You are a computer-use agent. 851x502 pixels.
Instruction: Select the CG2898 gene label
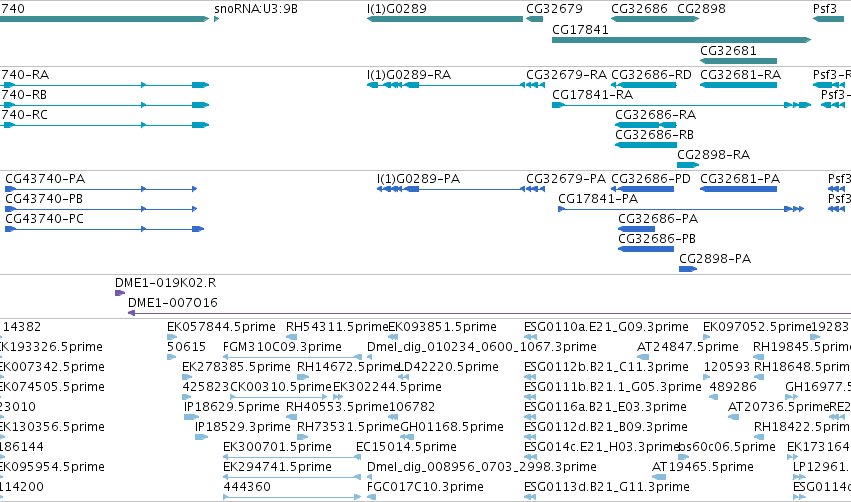701,9
